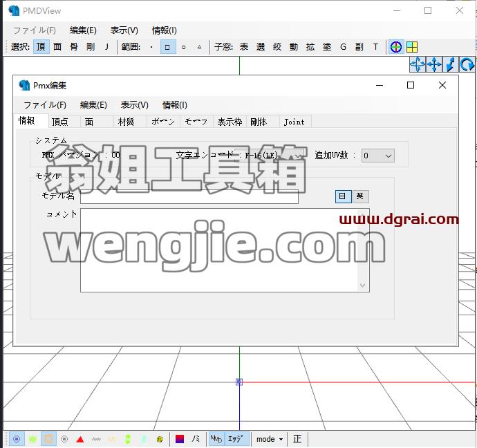
Task: Toggle face selection 面 in PMDView toolbar
Action: point(57,47)
